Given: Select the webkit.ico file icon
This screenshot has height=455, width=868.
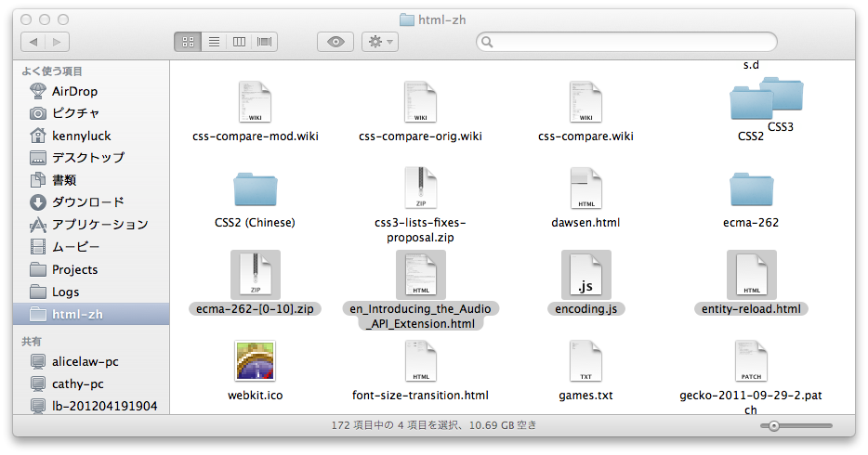Looking at the screenshot, I should click(x=255, y=362).
